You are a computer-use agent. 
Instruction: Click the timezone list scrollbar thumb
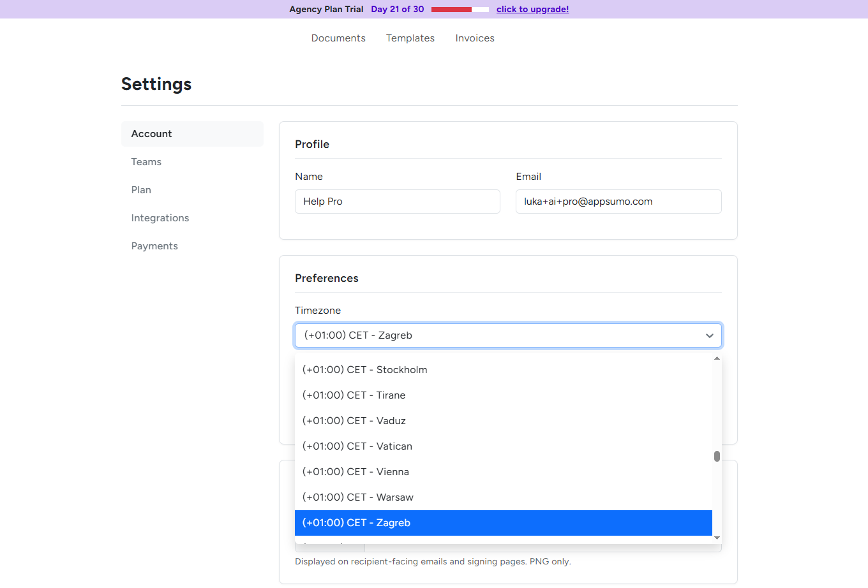click(x=716, y=457)
